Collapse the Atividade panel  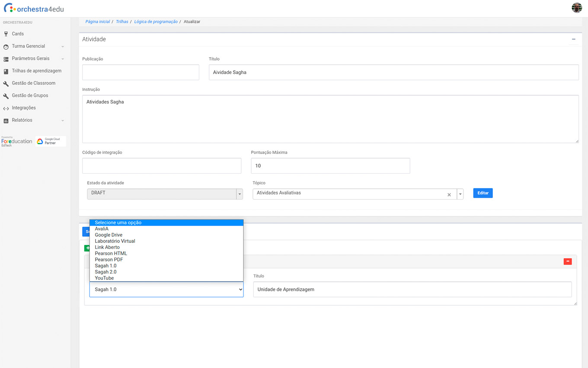pos(573,39)
